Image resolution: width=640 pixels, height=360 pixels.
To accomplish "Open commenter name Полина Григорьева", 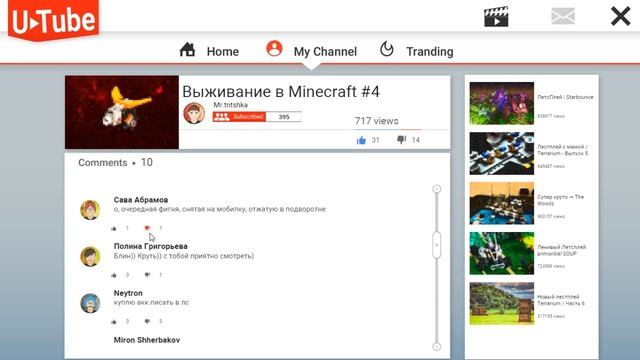I will (x=151, y=246).
